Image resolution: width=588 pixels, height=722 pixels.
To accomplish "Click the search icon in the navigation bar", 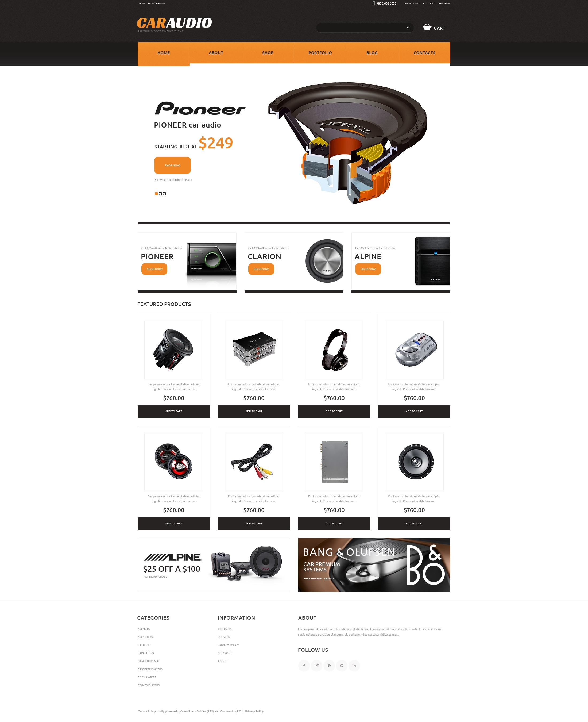I will tap(408, 27).
